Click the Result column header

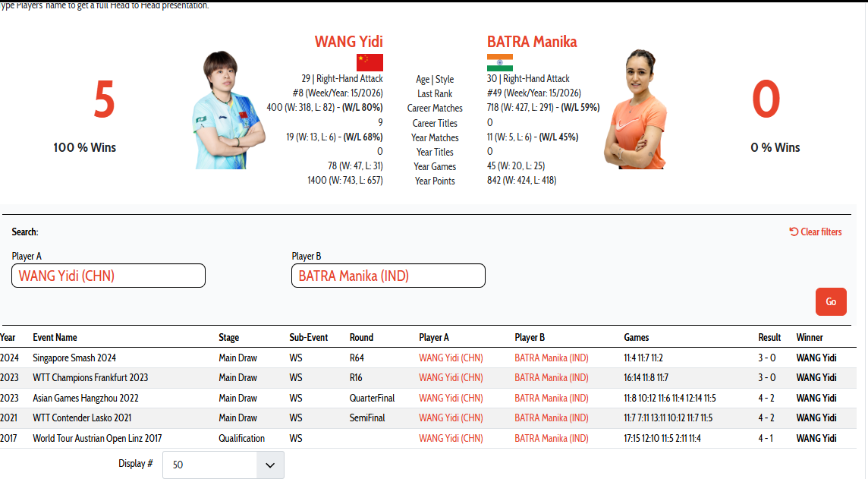(x=769, y=337)
